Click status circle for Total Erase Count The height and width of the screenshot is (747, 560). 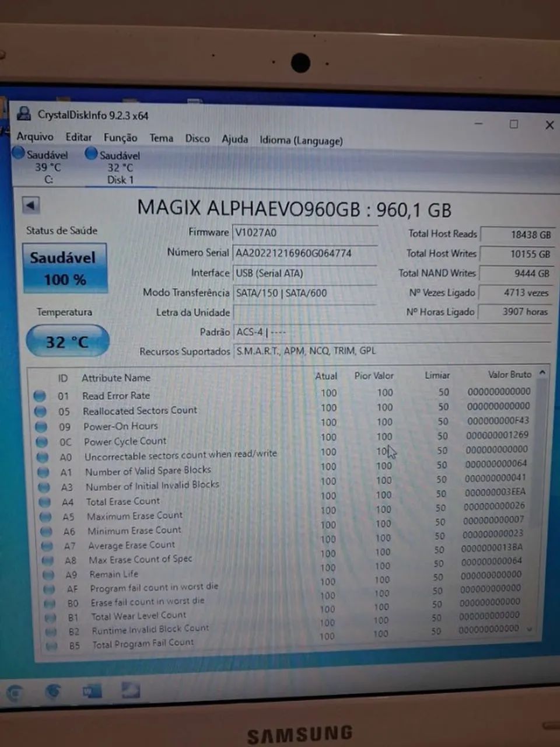45,502
